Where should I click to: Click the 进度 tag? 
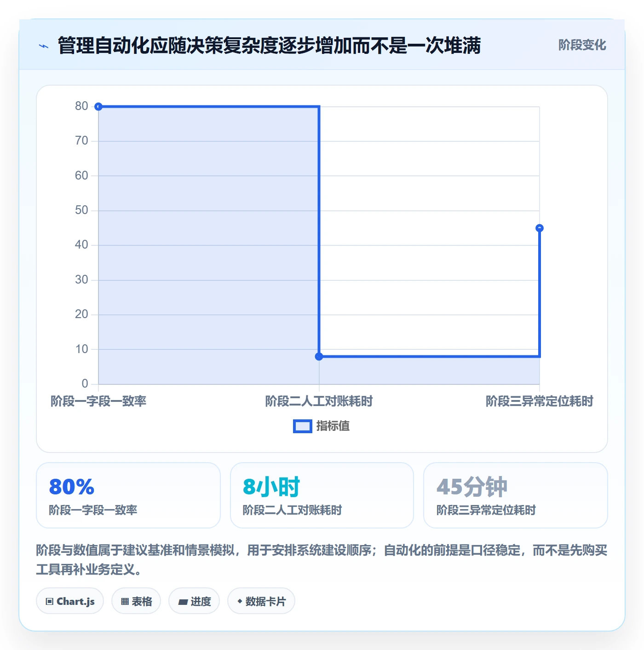(x=194, y=601)
